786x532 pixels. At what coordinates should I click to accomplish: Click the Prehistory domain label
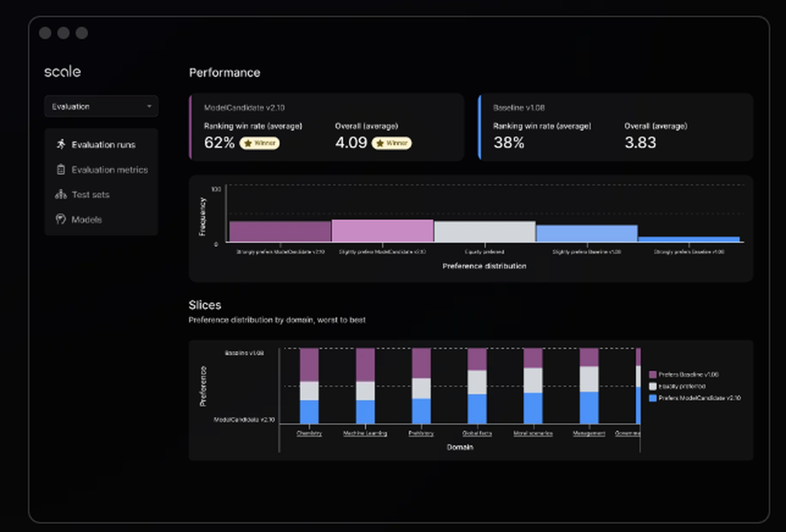coord(421,433)
